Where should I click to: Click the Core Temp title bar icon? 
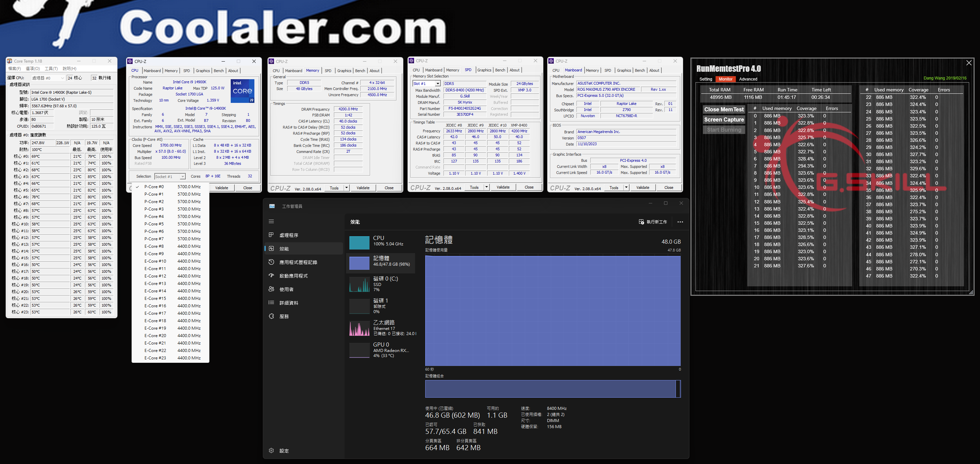point(9,61)
